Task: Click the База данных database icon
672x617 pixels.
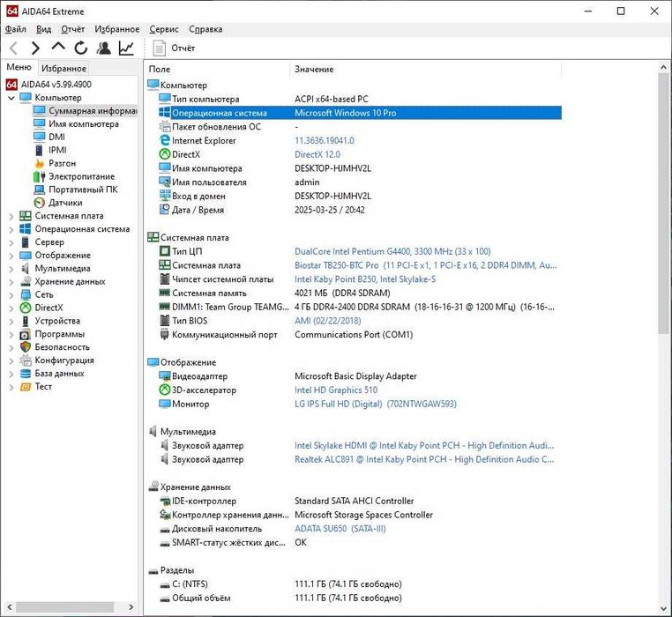Action: click(x=26, y=374)
